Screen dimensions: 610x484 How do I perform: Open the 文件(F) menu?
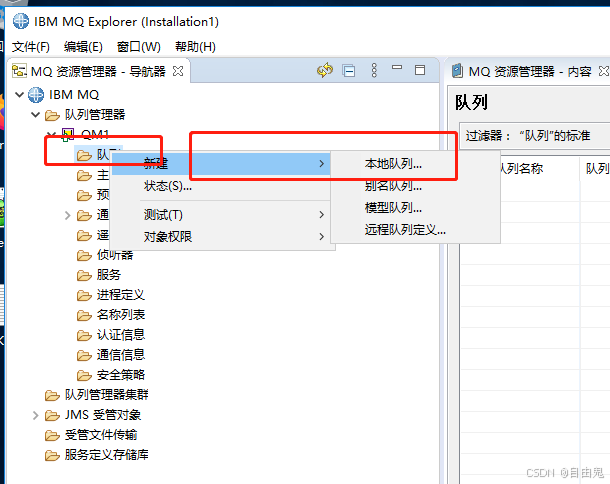(x=31, y=47)
